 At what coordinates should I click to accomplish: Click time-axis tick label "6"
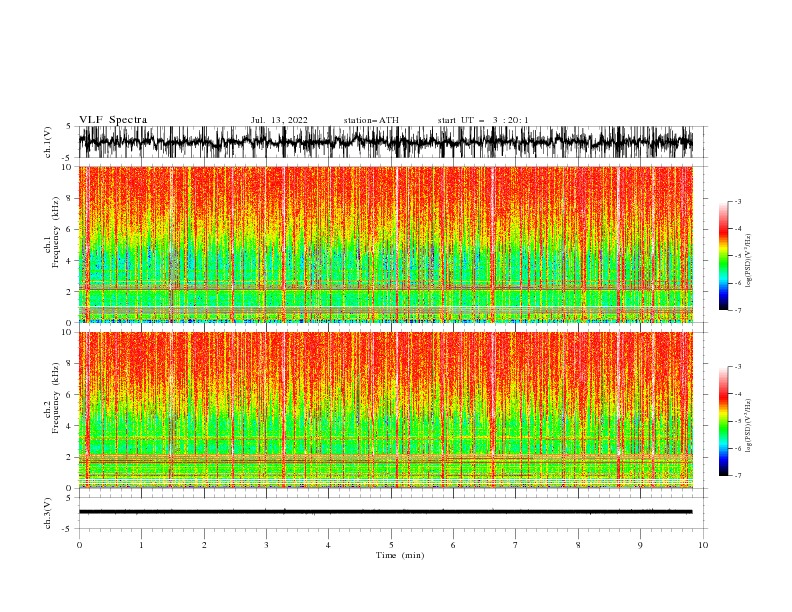point(453,545)
